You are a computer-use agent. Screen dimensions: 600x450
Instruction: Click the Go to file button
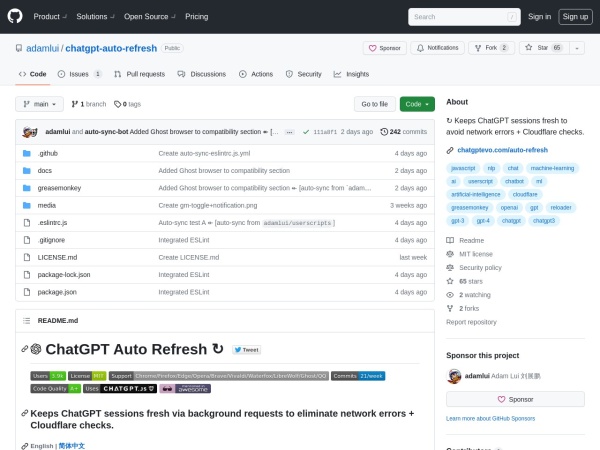pyautogui.click(x=375, y=104)
